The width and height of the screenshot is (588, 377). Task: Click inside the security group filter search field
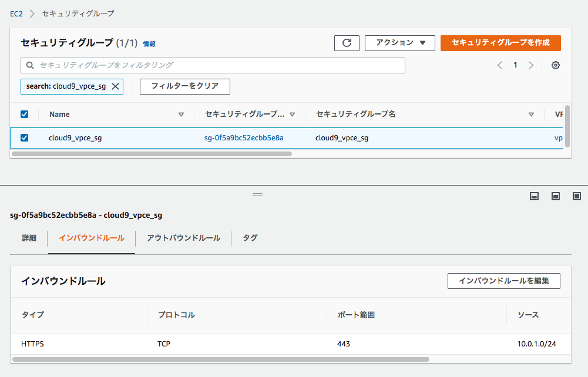[x=176, y=65]
